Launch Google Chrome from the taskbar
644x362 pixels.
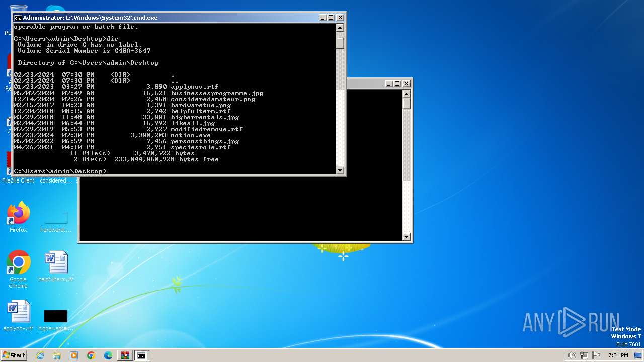click(91, 355)
